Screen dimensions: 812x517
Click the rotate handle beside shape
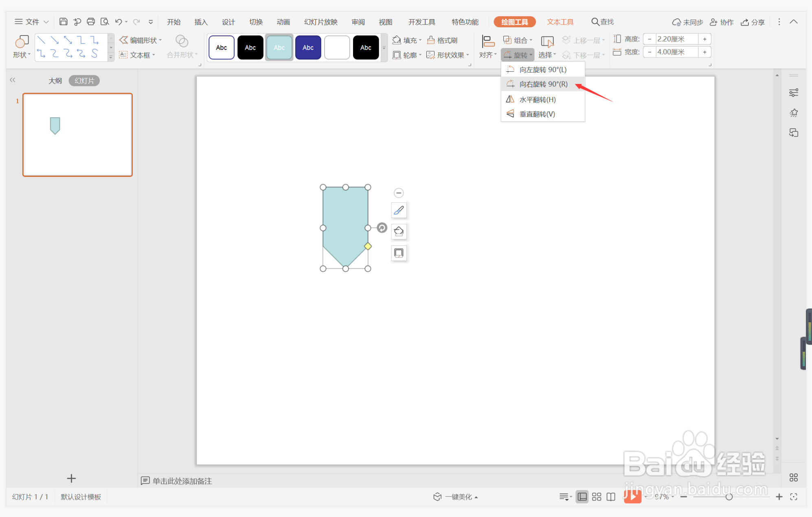(382, 228)
